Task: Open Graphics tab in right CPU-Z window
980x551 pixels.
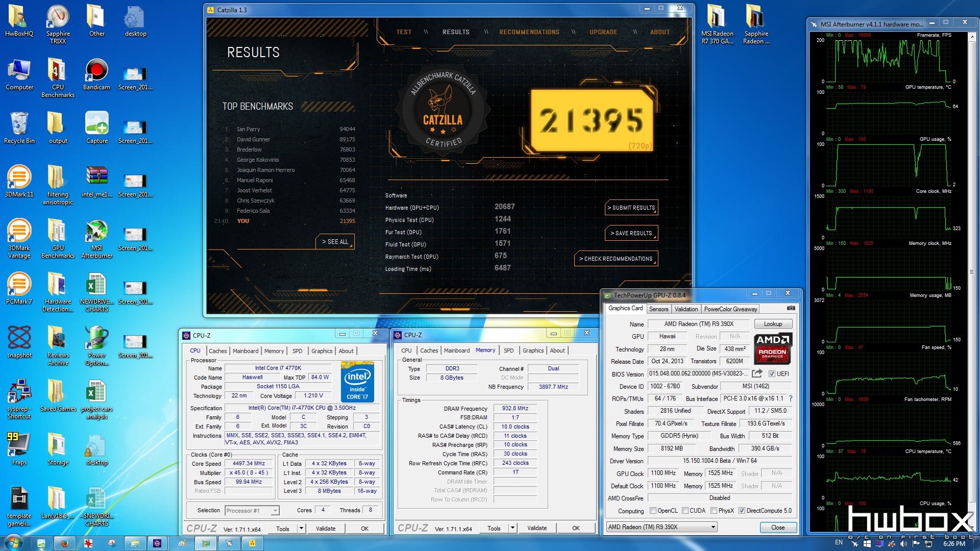Action: click(533, 350)
